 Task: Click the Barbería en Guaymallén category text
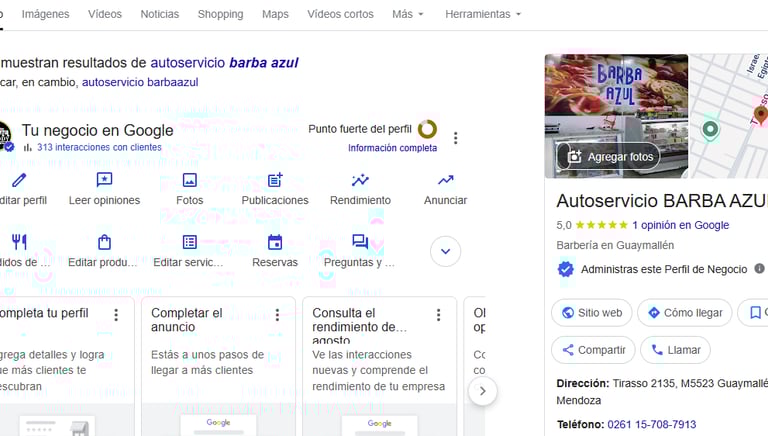click(x=615, y=245)
